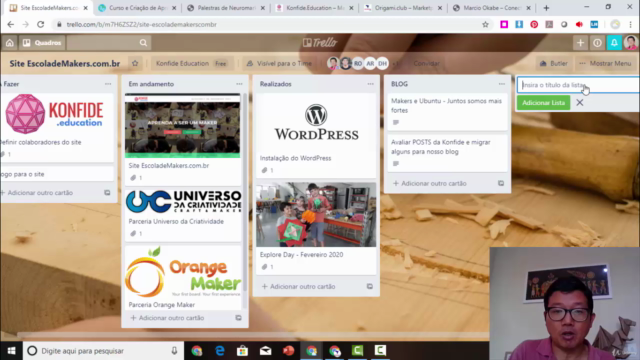Add another card in the Fazer list
The width and height of the screenshot is (640, 360).
(40, 193)
